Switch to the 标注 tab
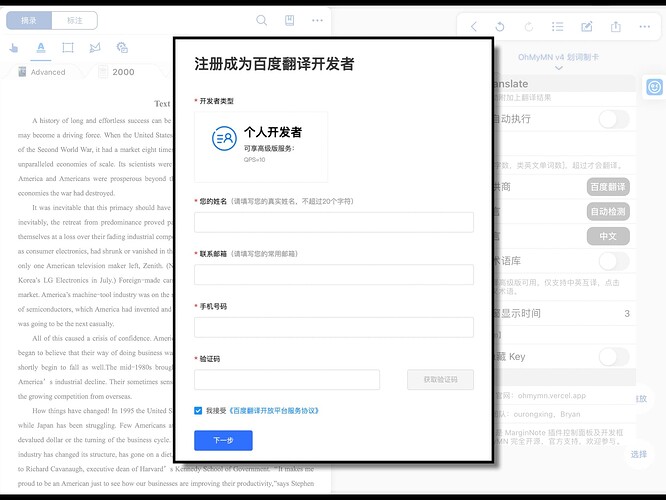The height and width of the screenshot is (500, 666). click(75, 20)
